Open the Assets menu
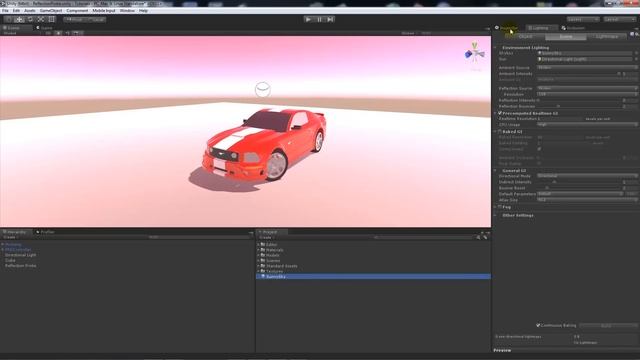The image size is (640, 360). [30, 11]
